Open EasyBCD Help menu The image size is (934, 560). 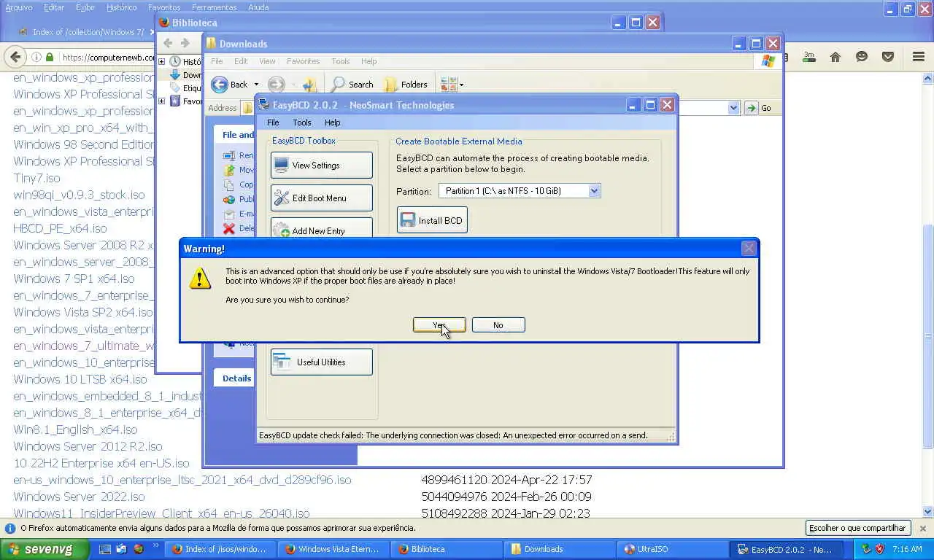click(333, 122)
